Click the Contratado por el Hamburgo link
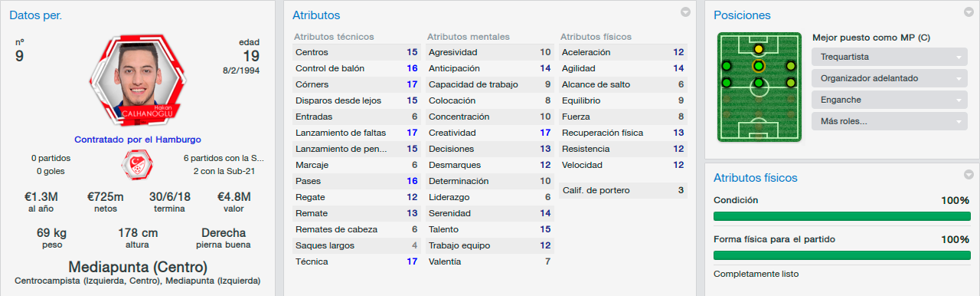The width and height of the screenshot is (980, 296). pyautogui.click(x=138, y=140)
